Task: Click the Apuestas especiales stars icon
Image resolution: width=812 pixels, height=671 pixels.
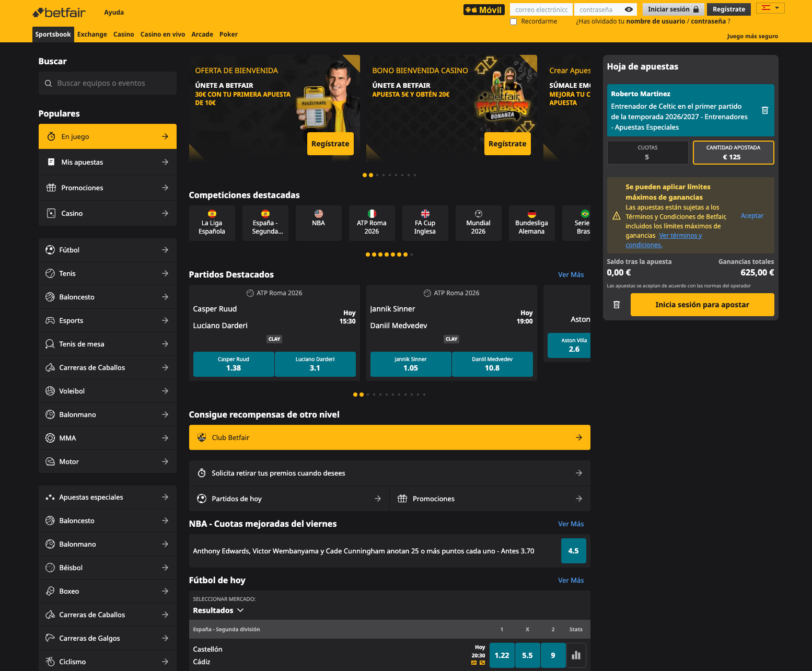Action: pos(50,497)
